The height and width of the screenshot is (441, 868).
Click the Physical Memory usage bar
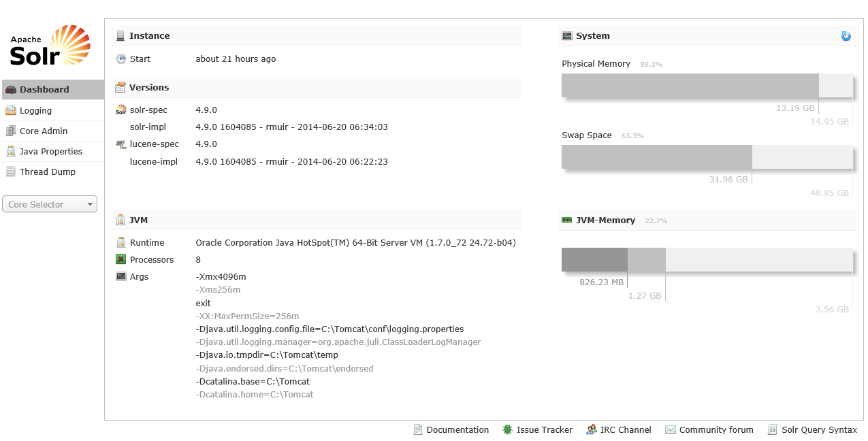coord(690,85)
